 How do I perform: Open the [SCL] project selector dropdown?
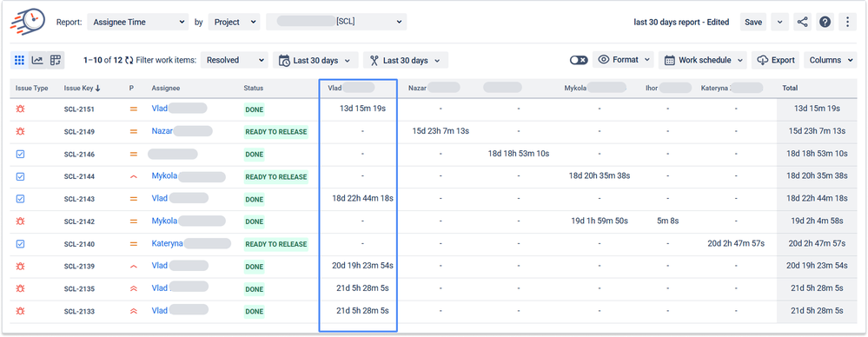click(336, 22)
